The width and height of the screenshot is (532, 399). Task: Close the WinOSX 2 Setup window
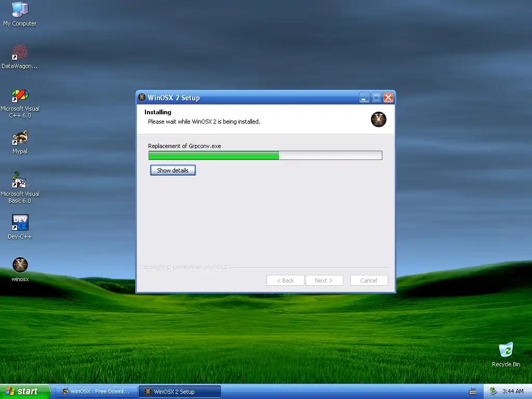pos(389,98)
